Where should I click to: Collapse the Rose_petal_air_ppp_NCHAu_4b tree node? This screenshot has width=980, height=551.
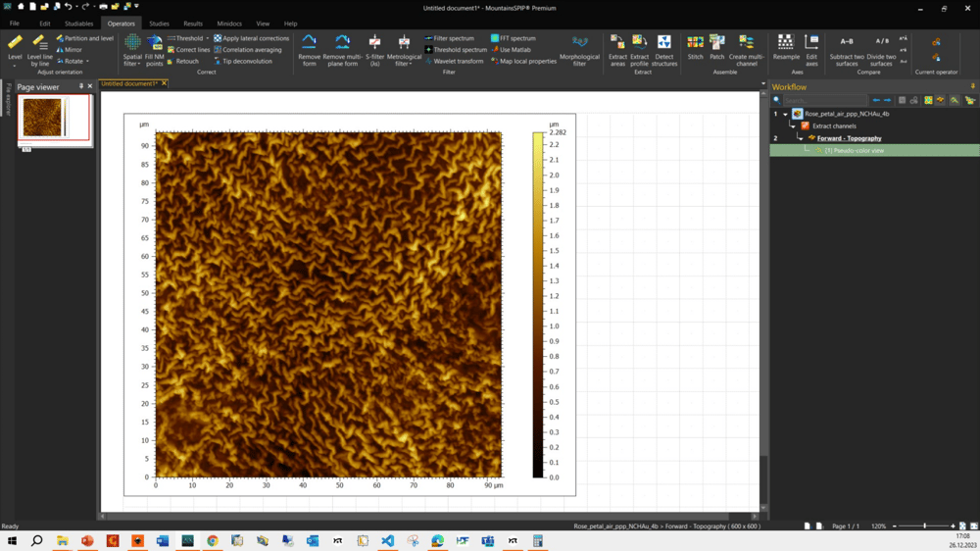tap(785, 115)
